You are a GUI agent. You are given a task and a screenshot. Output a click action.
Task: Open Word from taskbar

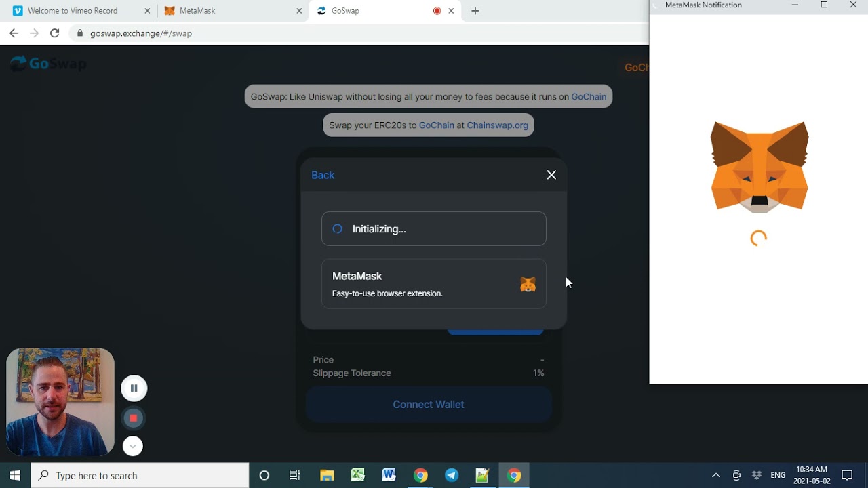tap(389, 475)
